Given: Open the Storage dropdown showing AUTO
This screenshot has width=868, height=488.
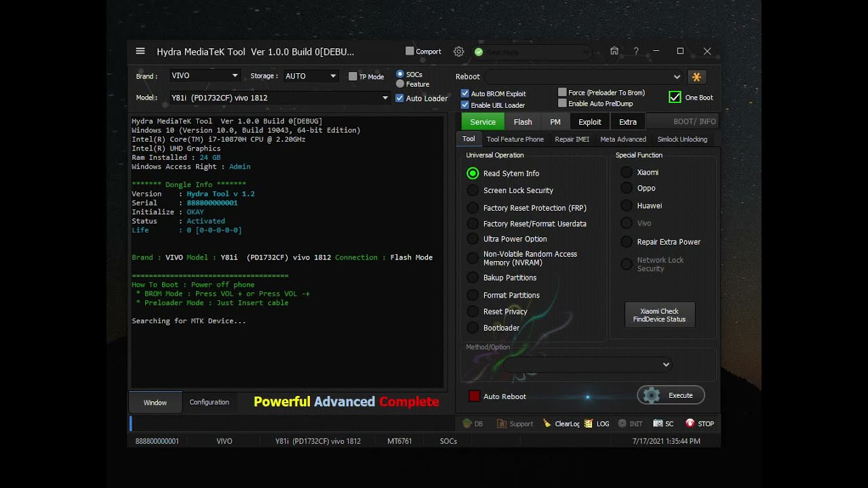Looking at the screenshot, I should 311,76.
